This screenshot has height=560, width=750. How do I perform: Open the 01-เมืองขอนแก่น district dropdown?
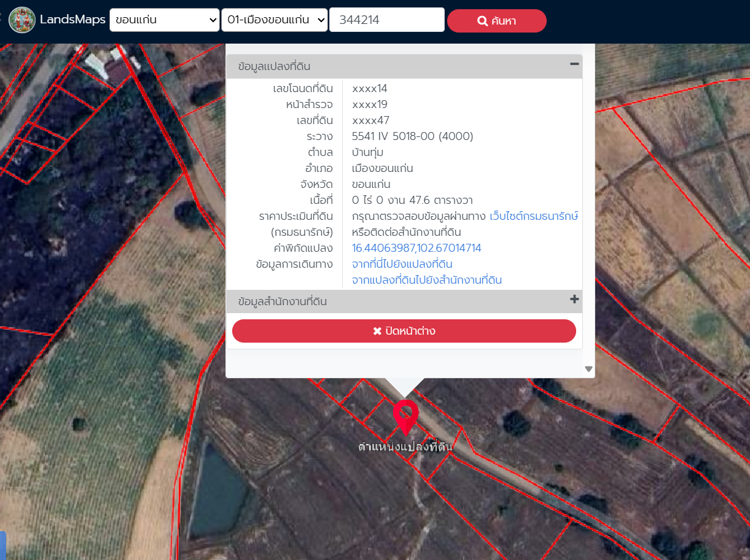click(x=274, y=20)
